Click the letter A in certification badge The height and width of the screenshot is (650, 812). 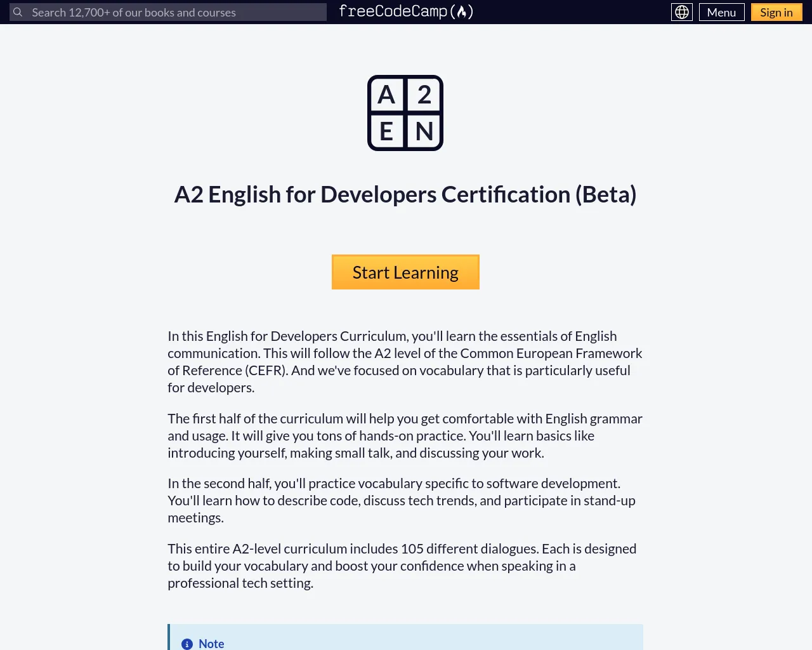[x=386, y=95]
